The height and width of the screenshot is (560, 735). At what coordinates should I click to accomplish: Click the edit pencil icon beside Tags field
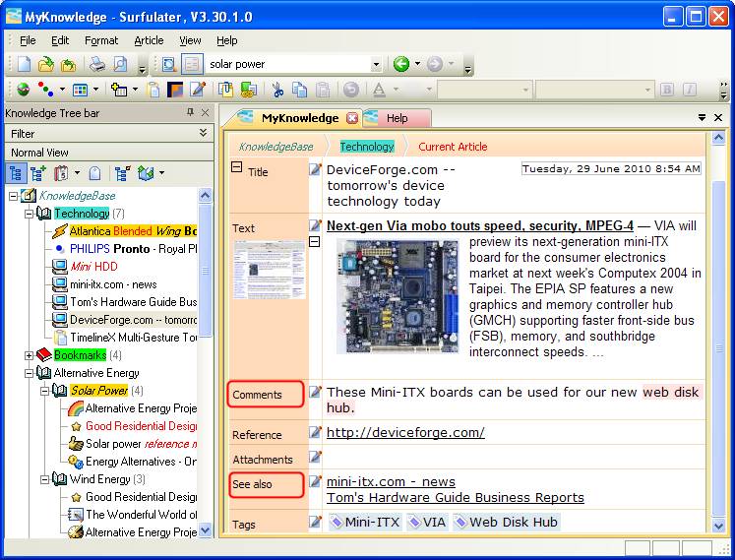315,522
